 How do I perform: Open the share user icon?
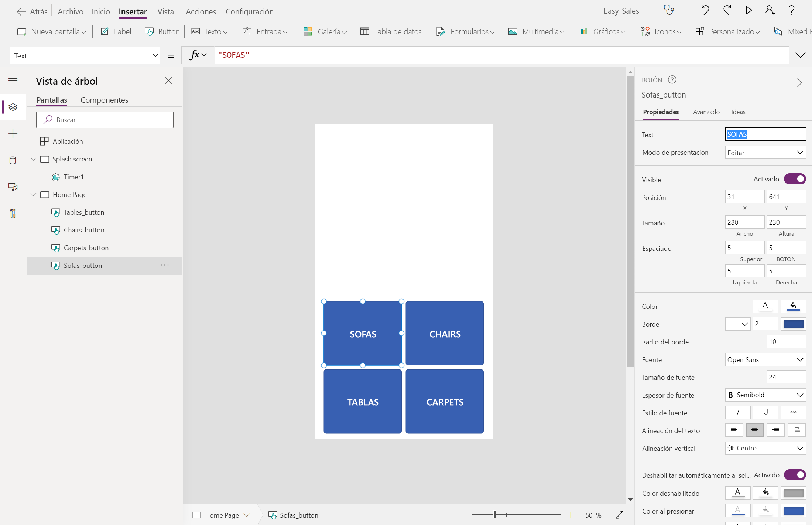[x=770, y=10]
